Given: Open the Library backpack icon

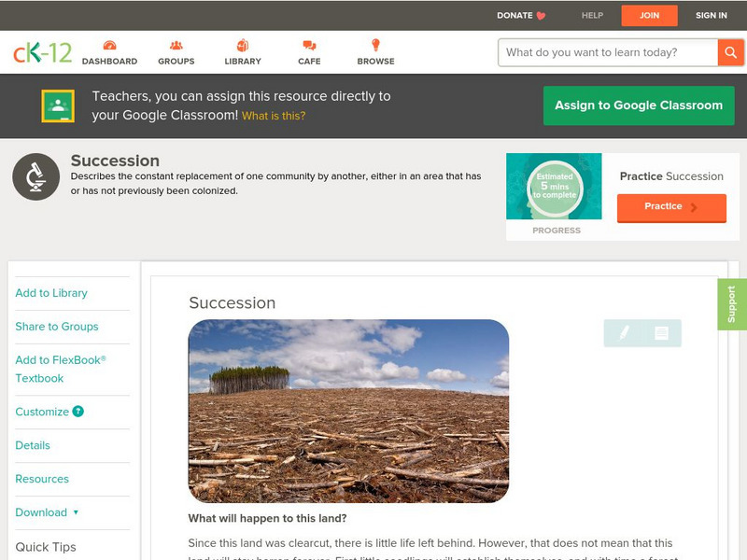Looking at the screenshot, I should click(243, 45).
